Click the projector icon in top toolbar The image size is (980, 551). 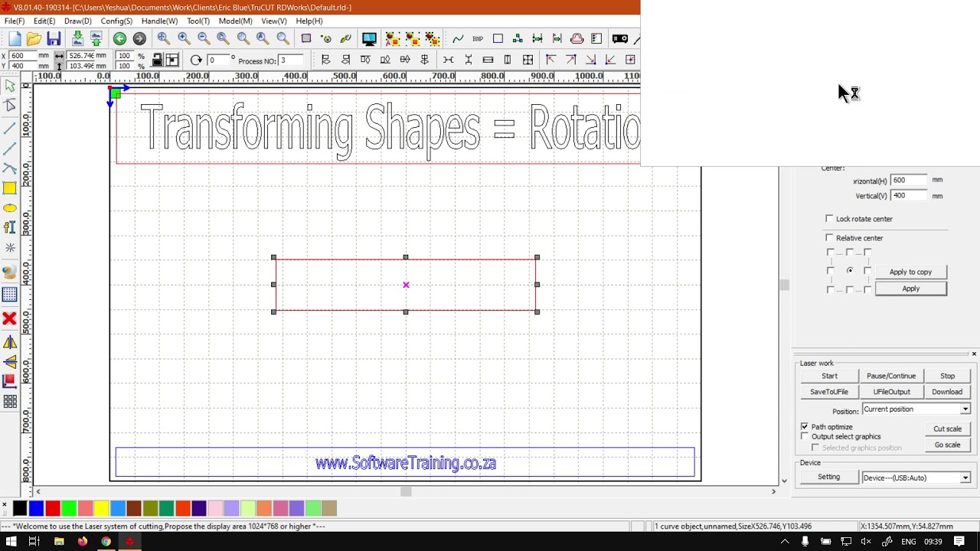tap(620, 39)
